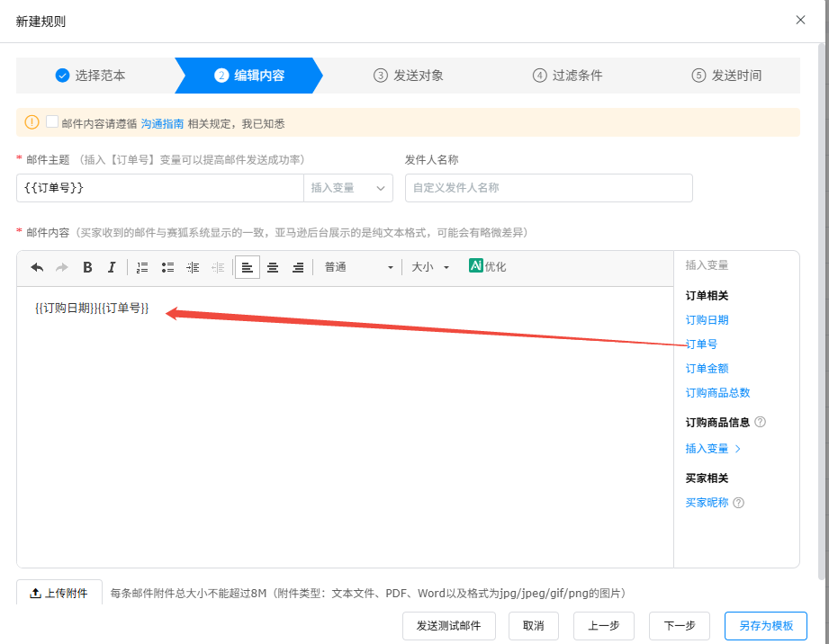Open the 大小 font size dropdown
This screenshot has height=644, width=829.
pos(430,267)
